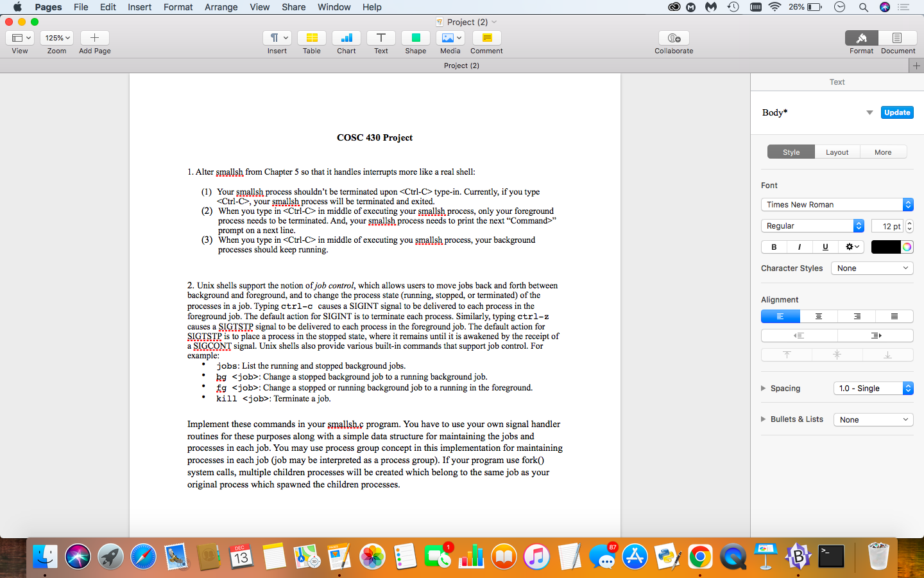
Task: Open the 1.0 - Single spacing dropdown
Action: [x=873, y=388]
